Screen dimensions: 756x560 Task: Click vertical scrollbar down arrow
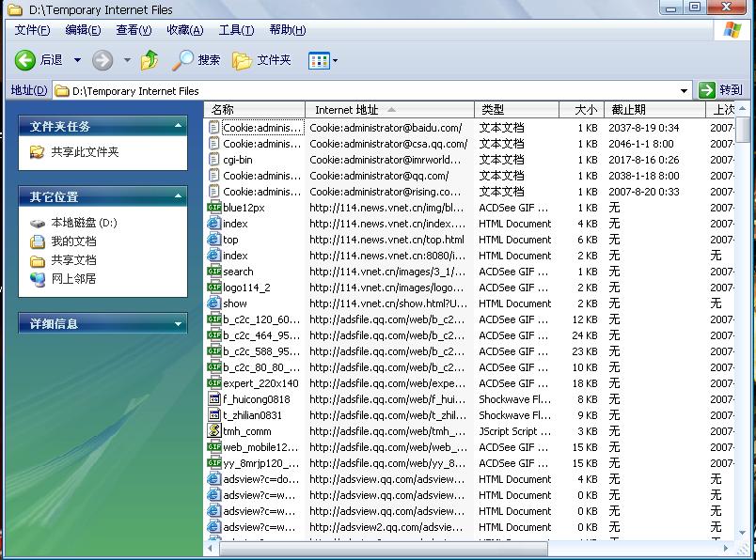743,533
